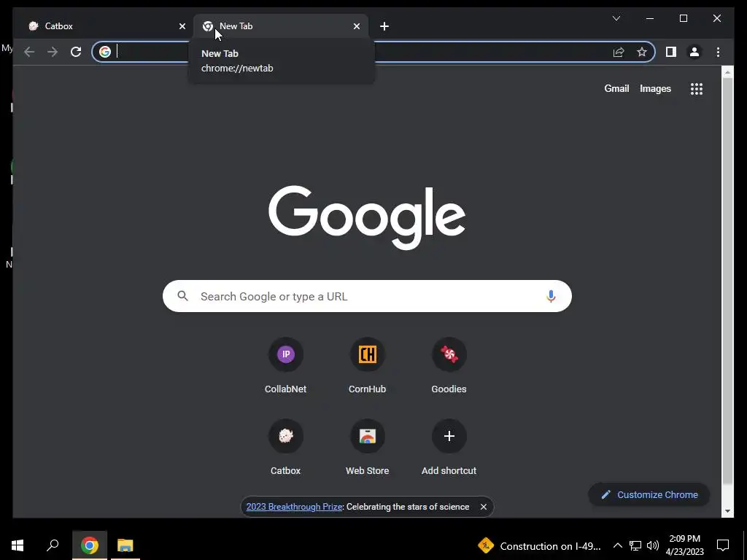The image size is (747, 560).
Task: Click the Google icon in address bar
Action: 105,52
